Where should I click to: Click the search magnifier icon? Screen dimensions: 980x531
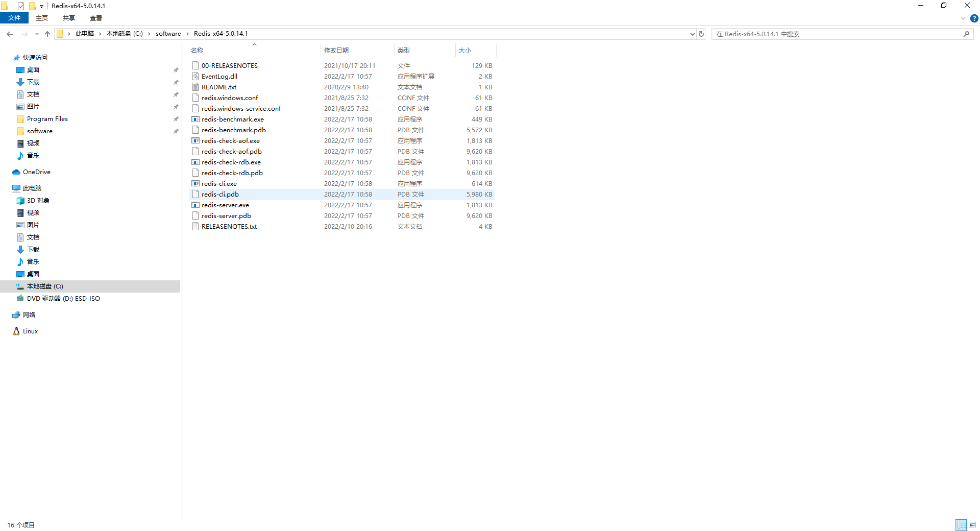point(966,34)
